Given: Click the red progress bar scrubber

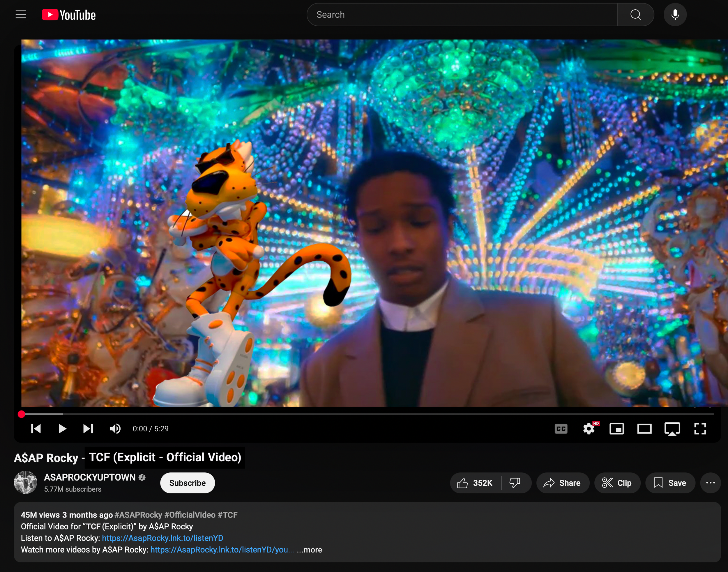Looking at the screenshot, I should (22, 414).
